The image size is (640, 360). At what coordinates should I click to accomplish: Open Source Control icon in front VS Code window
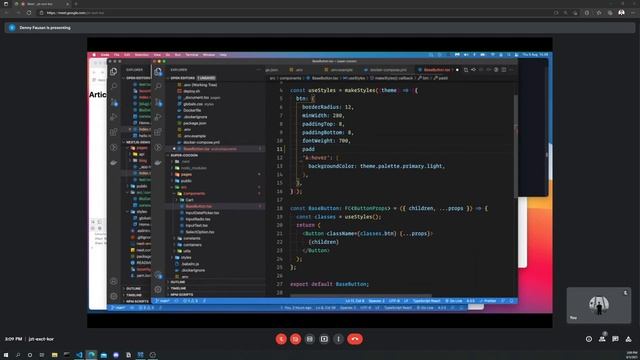158,102
